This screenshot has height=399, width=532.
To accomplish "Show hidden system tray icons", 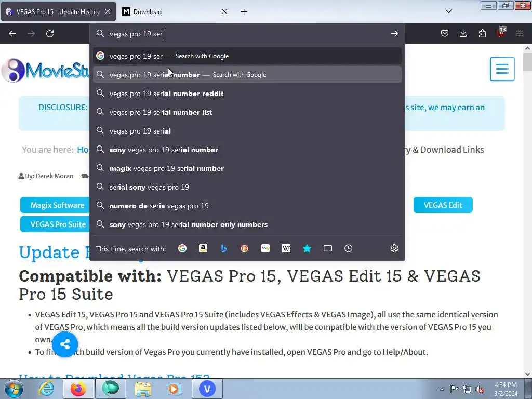I will [x=442, y=389].
